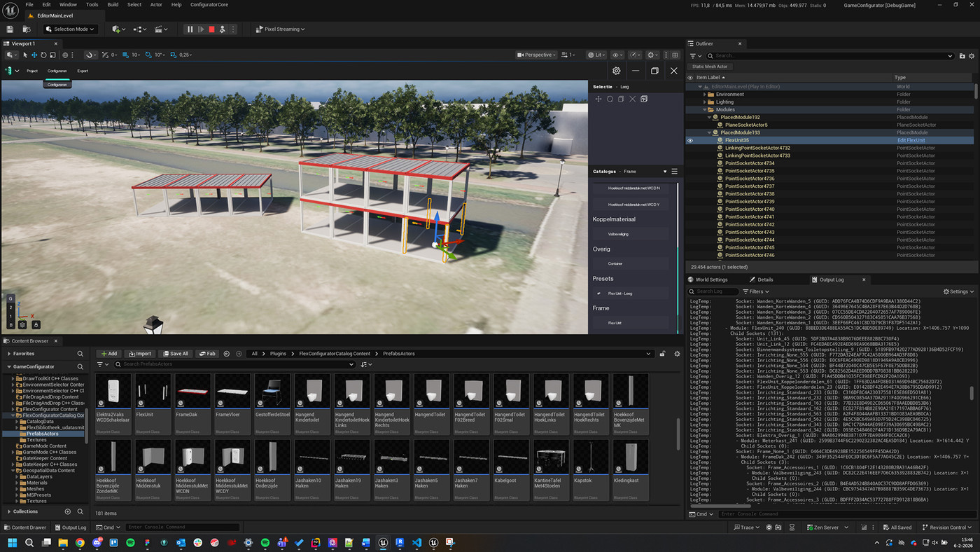Collapse the PlacedModule193 tree node
This screenshot has height=552, width=980.
coord(709,132)
